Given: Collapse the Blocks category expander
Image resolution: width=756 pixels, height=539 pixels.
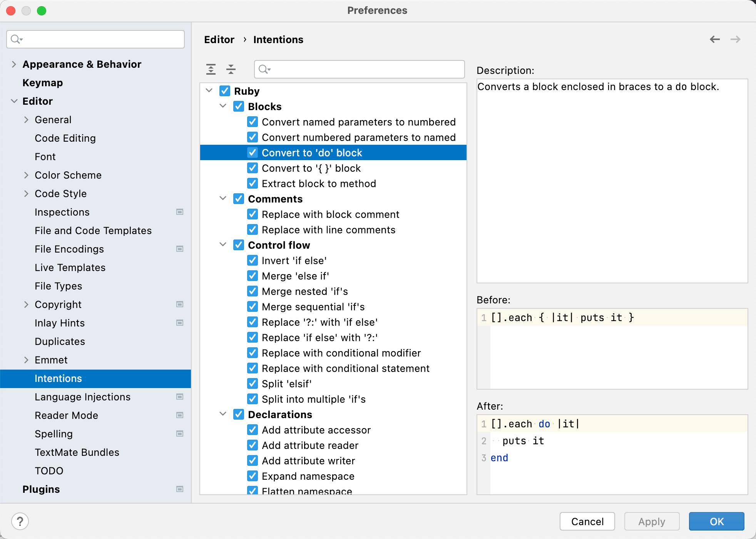Looking at the screenshot, I should click(224, 106).
